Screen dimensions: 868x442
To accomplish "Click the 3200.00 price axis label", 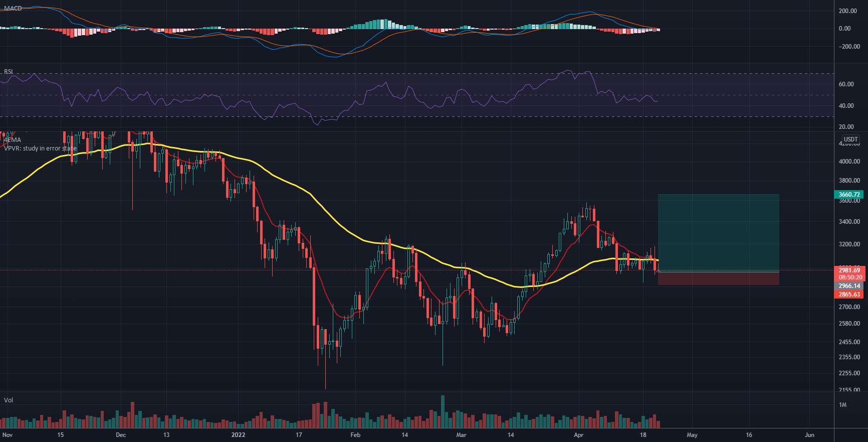I will (x=849, y=245).
